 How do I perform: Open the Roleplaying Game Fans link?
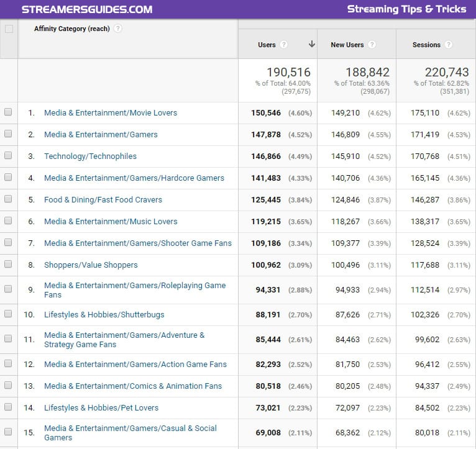[x=135, y=290]
